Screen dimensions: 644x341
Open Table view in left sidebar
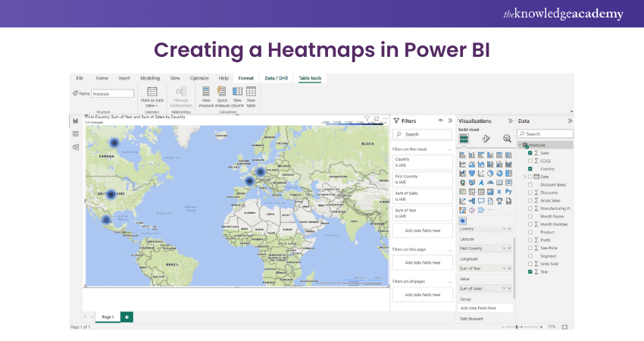pos(76,134)
